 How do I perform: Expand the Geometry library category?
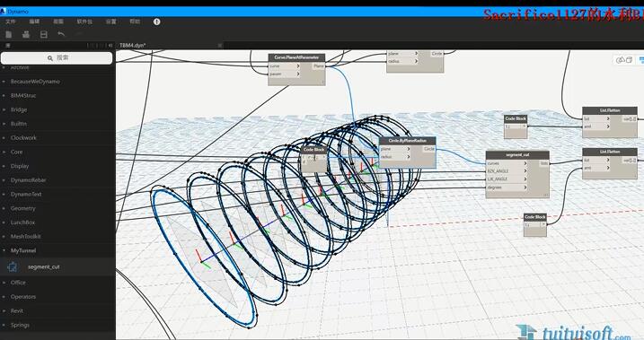(23, 208)
